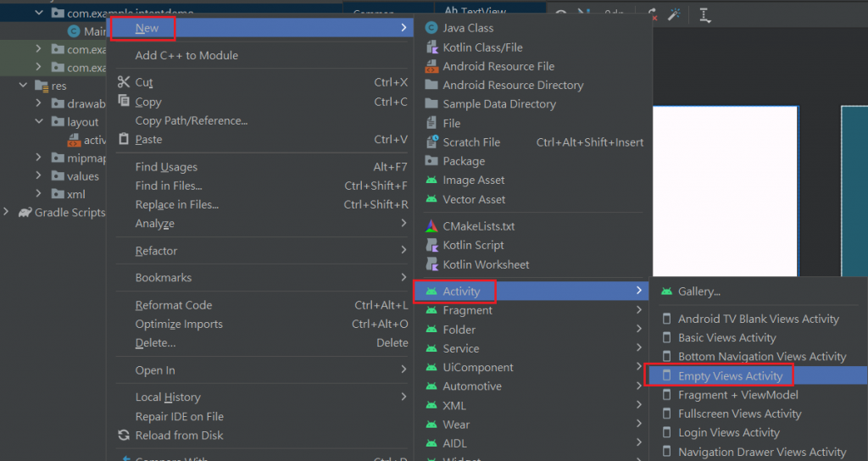
Task: Click the Scratch File icon
Action: [x=431, y=142]
